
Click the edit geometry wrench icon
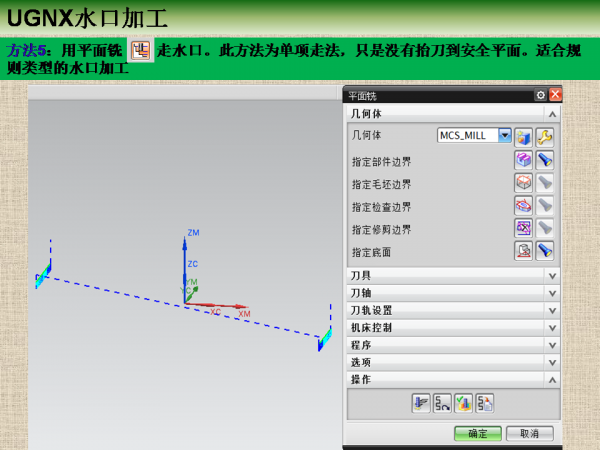pyautogui.click(x=545, y=137)
